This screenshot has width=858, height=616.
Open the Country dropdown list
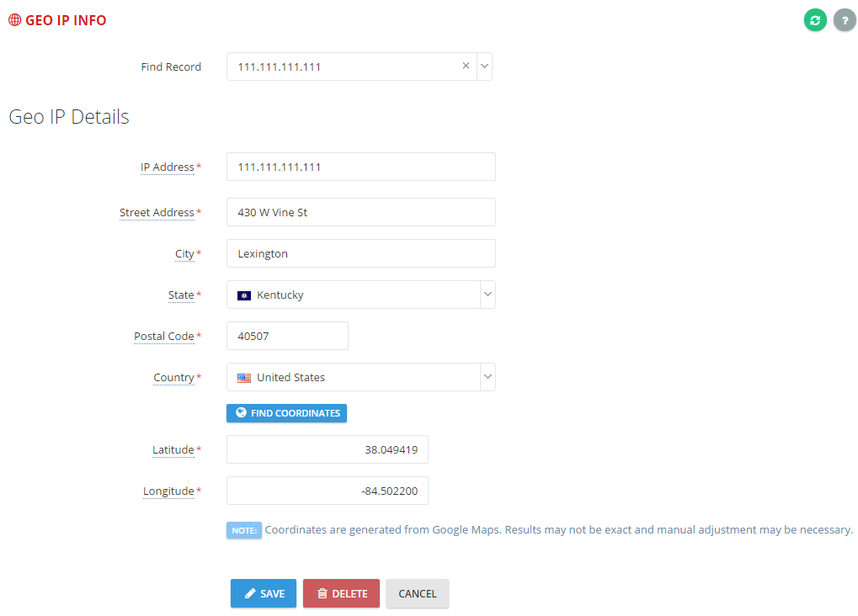pos(487,377)
